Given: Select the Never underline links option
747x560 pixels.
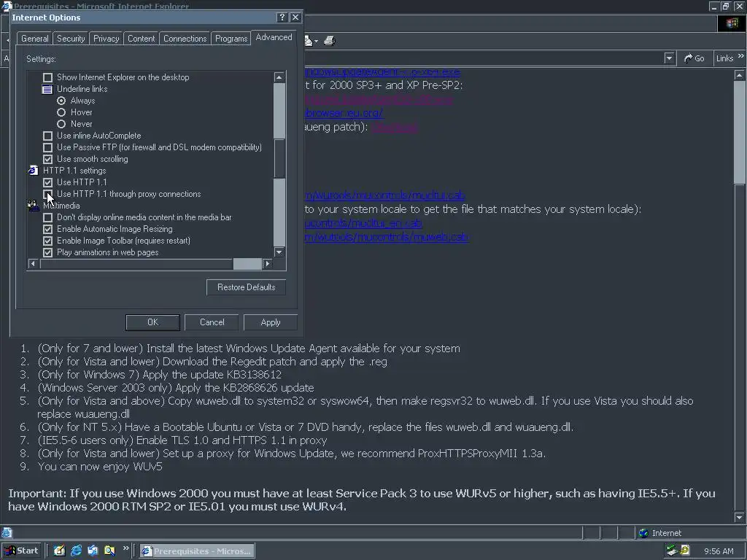Looking at the screenshot, I should [61, 124].
